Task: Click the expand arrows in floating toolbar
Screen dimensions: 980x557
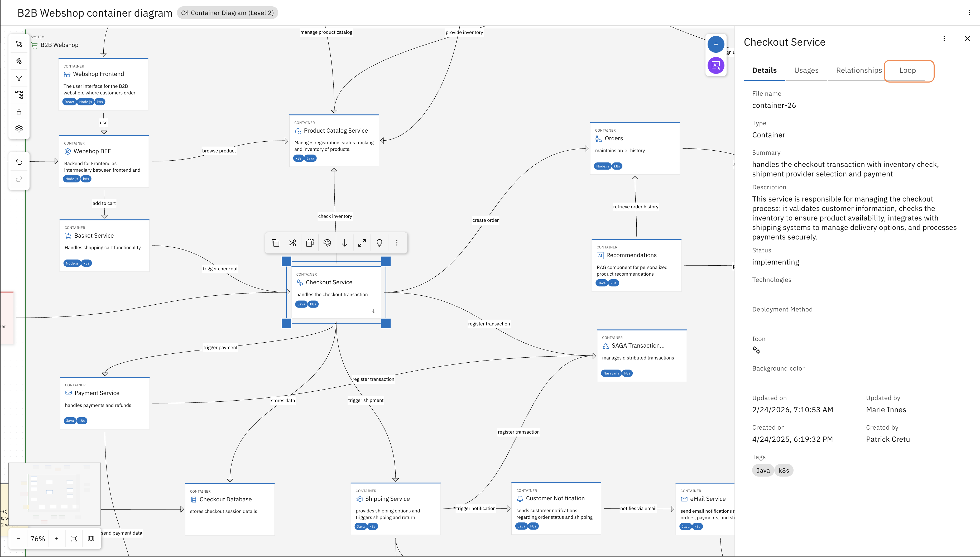Action: [x=362, y=243]
